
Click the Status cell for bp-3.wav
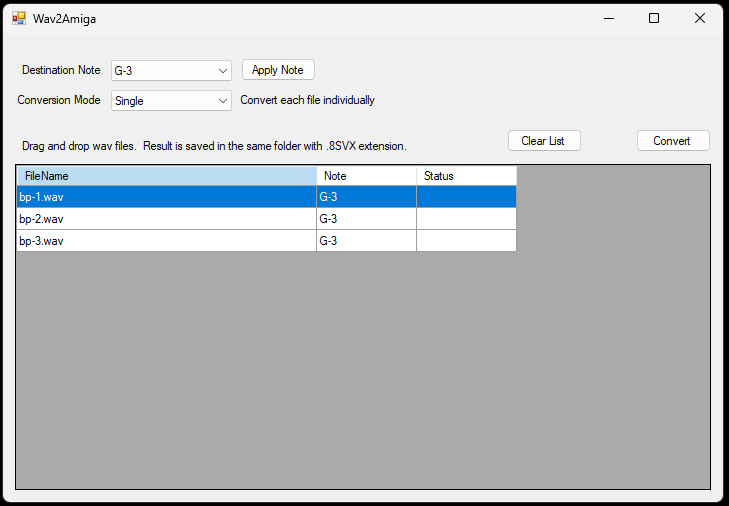tap(466, 241)
